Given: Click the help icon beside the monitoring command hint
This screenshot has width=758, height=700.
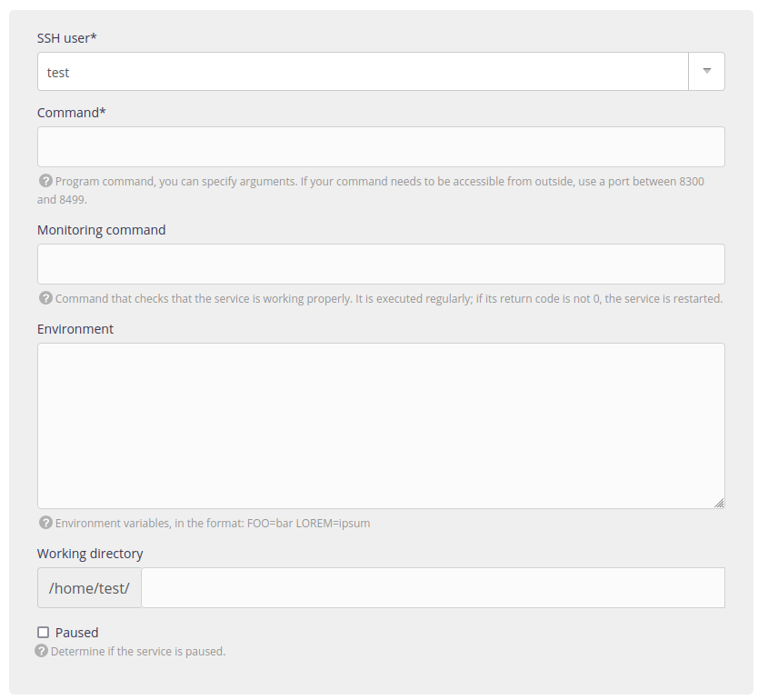Looking at the screenshot, I should [x=45, y=298].
